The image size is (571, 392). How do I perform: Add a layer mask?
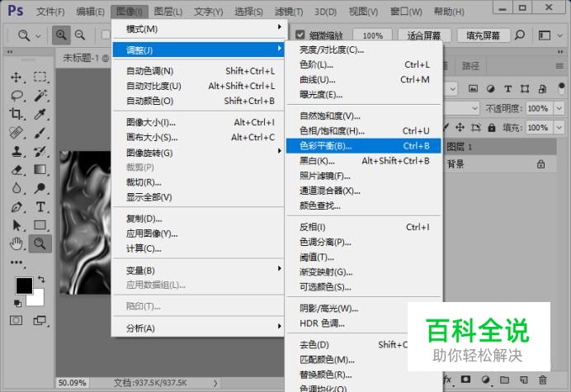coord(465,380)
